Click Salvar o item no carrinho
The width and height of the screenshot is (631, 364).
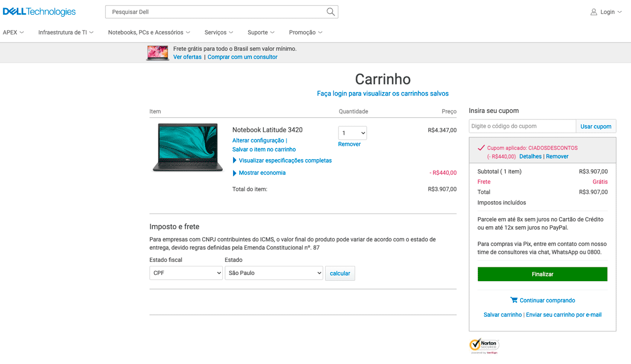[264, 149]
